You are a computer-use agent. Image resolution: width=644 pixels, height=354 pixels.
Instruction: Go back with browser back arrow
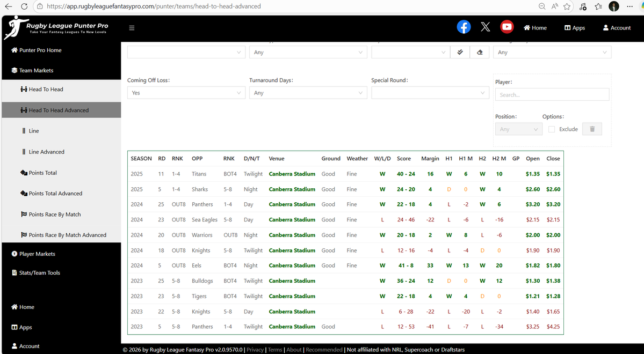8,6
